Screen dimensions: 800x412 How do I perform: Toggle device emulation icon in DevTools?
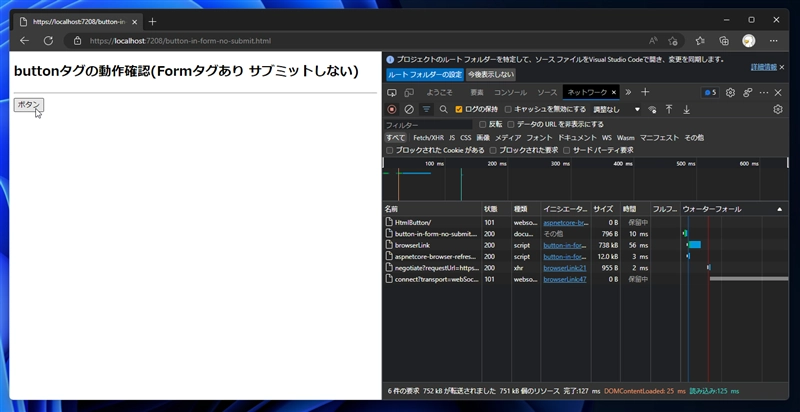[409, 92]
